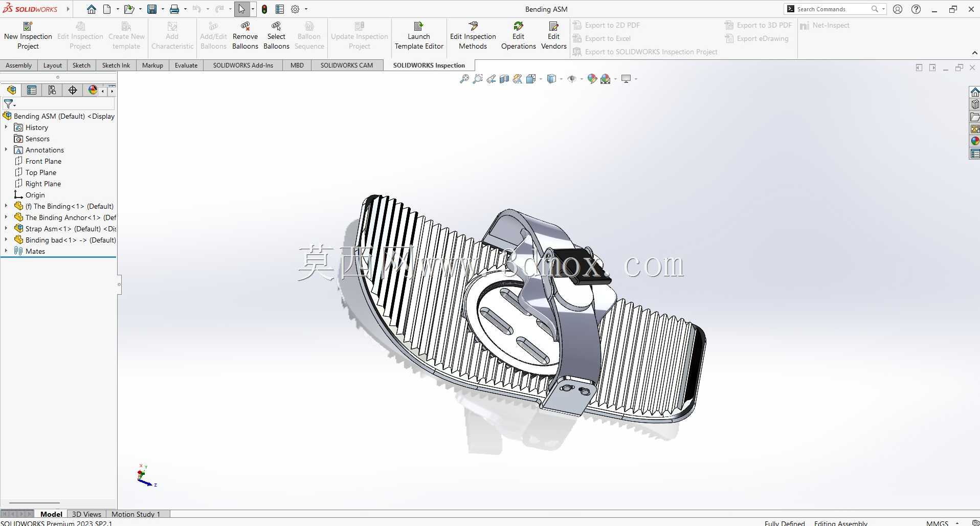Click Zoom to Fit icon
This screenshot has height=526, width=980.
(464, 79)
